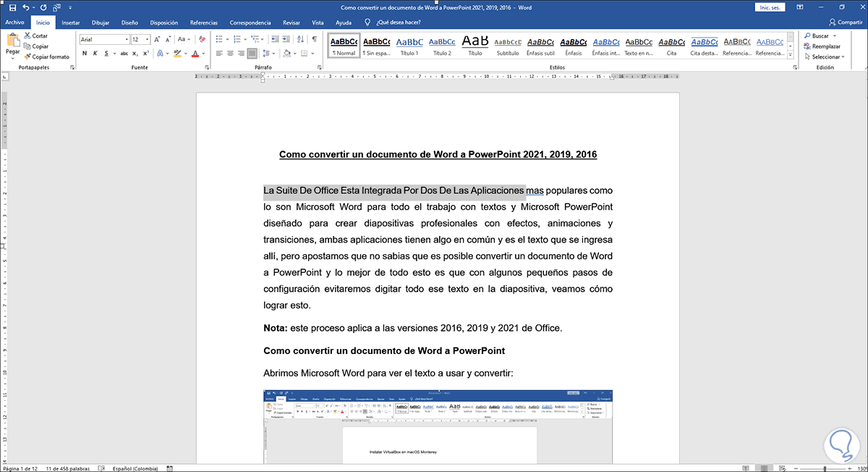This screenshot has width=868, height=472.
Task: Align text to the left
Action: point(219,54)
